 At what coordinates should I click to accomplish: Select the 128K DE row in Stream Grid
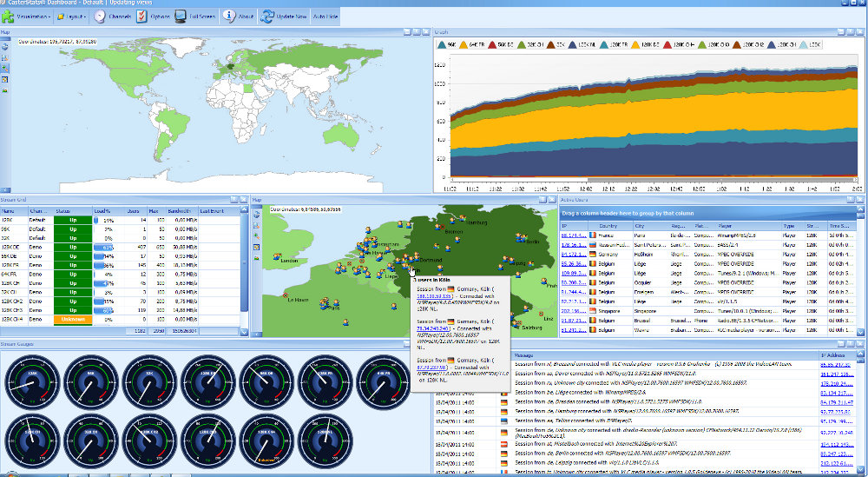(x=35, y=247)
